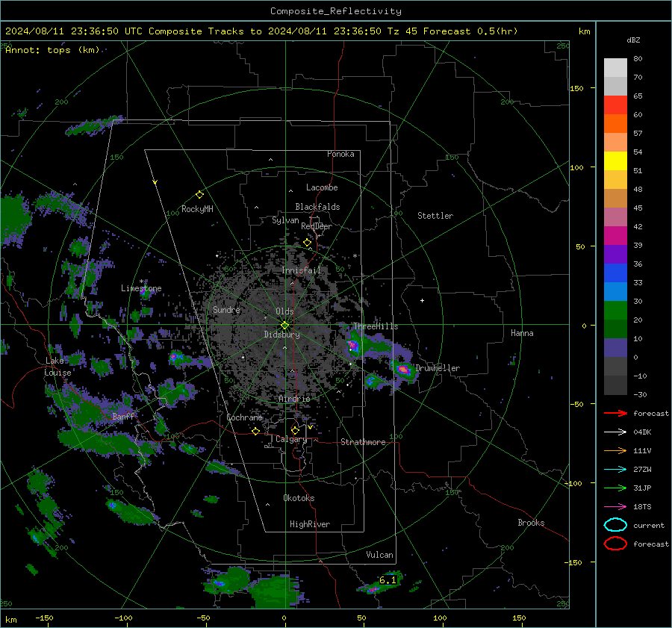The height and width of the screenshot is (628, 672).
Task: Select the green 20–30 dBZ color swatch
Action: pyautogui.click(x=615, y=311)
